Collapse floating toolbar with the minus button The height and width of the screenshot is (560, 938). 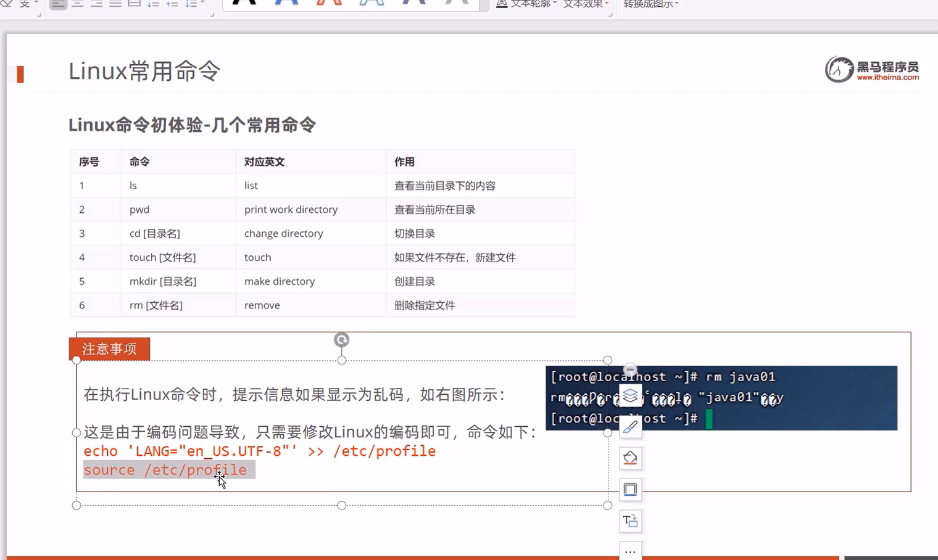(x=630, y=370)
